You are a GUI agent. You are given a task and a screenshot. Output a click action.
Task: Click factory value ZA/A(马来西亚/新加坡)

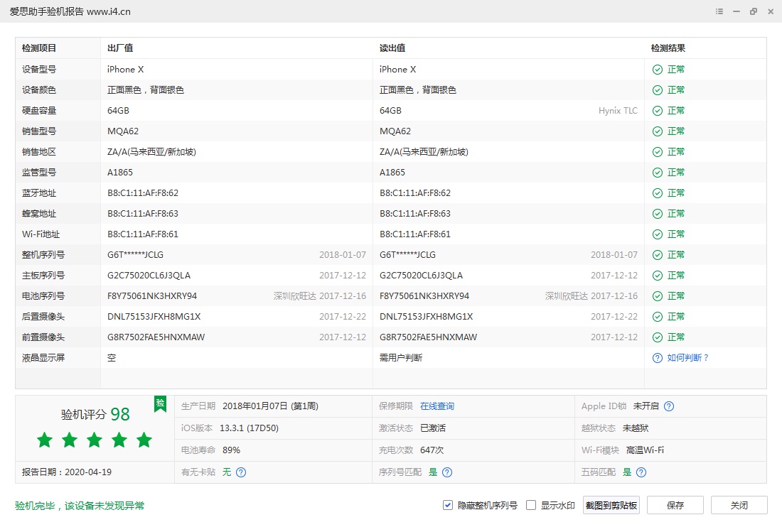click(x=151, y=152)
